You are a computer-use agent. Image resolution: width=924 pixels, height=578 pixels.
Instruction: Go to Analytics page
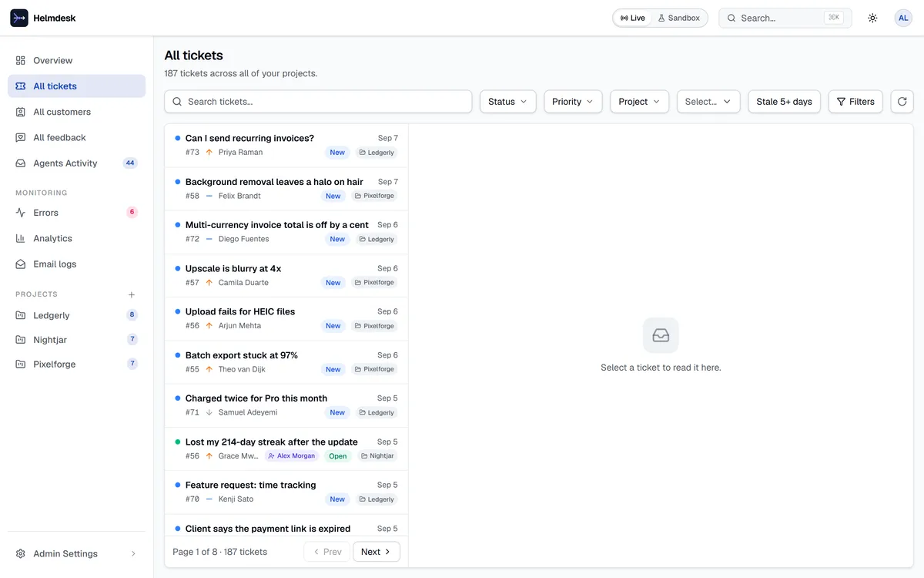click(76, 238)
